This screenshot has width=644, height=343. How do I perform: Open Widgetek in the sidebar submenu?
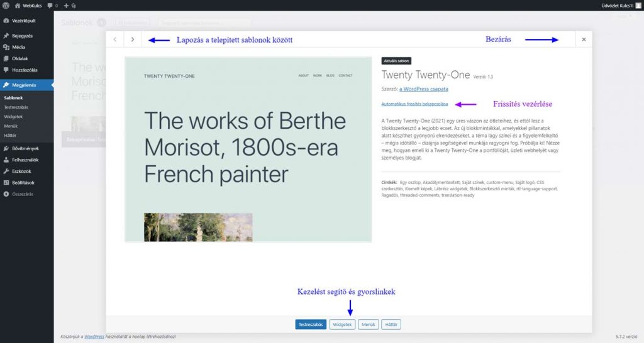tap(13, 116)
